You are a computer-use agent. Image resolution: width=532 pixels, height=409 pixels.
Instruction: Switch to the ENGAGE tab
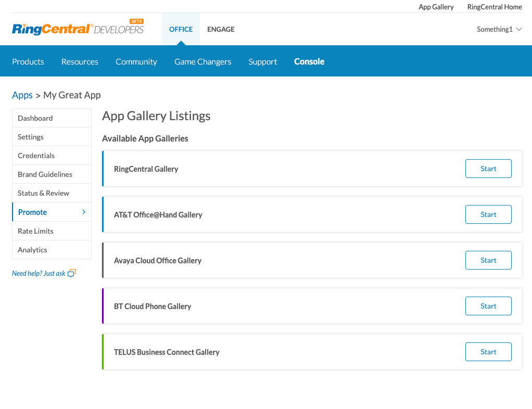point(221,29)
